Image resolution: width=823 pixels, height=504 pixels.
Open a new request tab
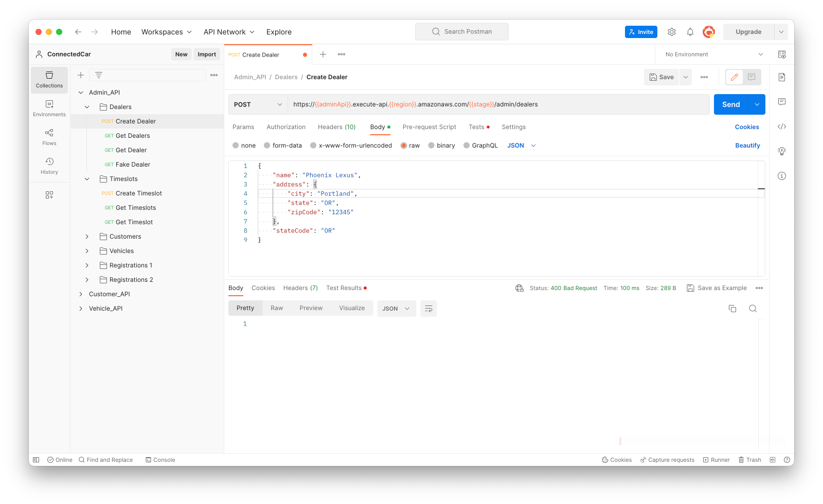(323, 55)
